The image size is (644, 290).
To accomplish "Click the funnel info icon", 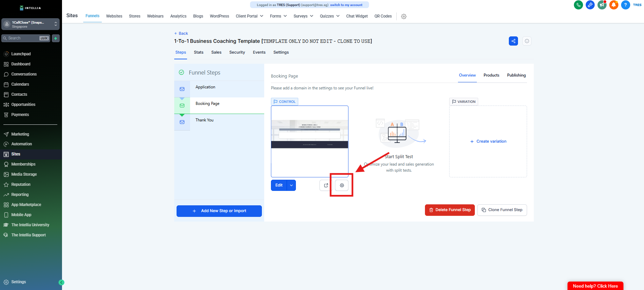I will point(527,41).
